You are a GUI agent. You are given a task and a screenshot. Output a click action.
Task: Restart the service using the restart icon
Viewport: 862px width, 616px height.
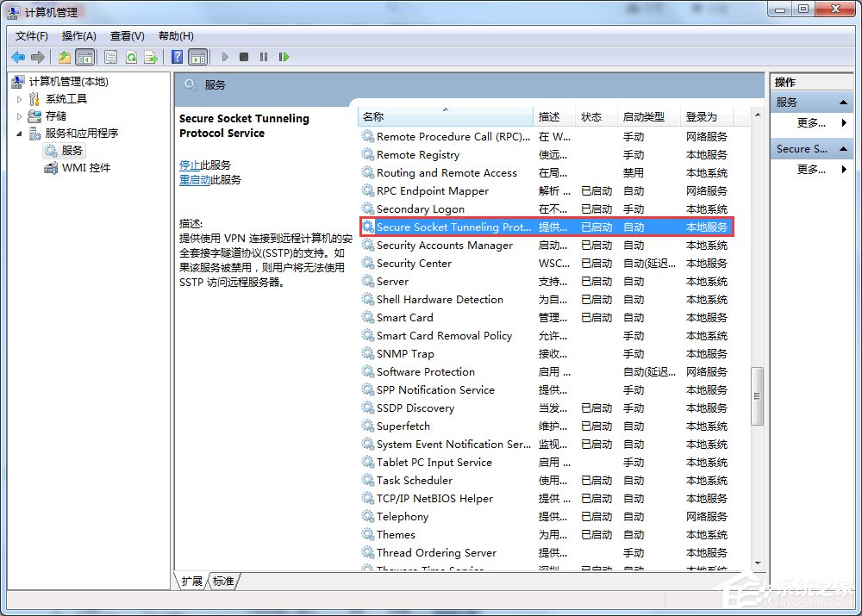point(284,56)
